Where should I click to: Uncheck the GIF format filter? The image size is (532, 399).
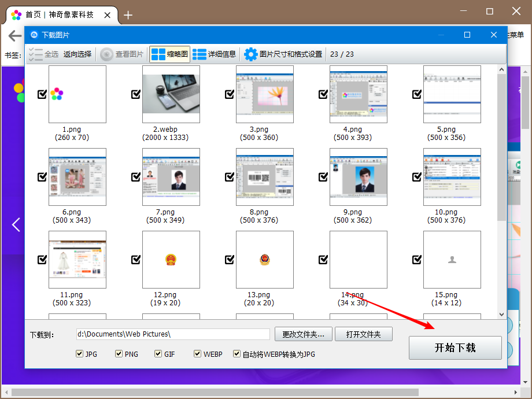click(x=158, y=354)
